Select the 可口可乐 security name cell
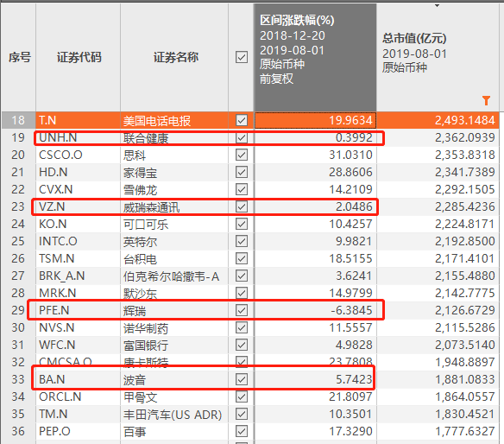This screenshot has width=504, height=444. (x=174, y=224)
